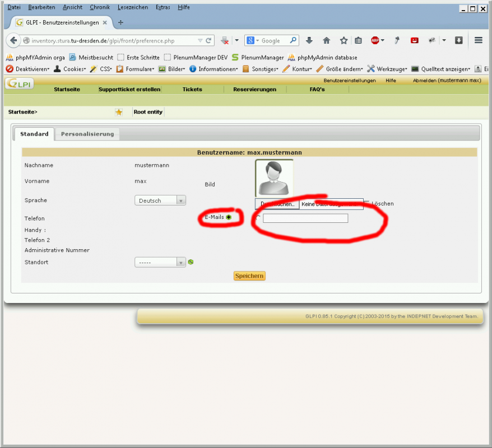
Task: Open the Firefox hamburger menu
Action: [x=478, y=40]
